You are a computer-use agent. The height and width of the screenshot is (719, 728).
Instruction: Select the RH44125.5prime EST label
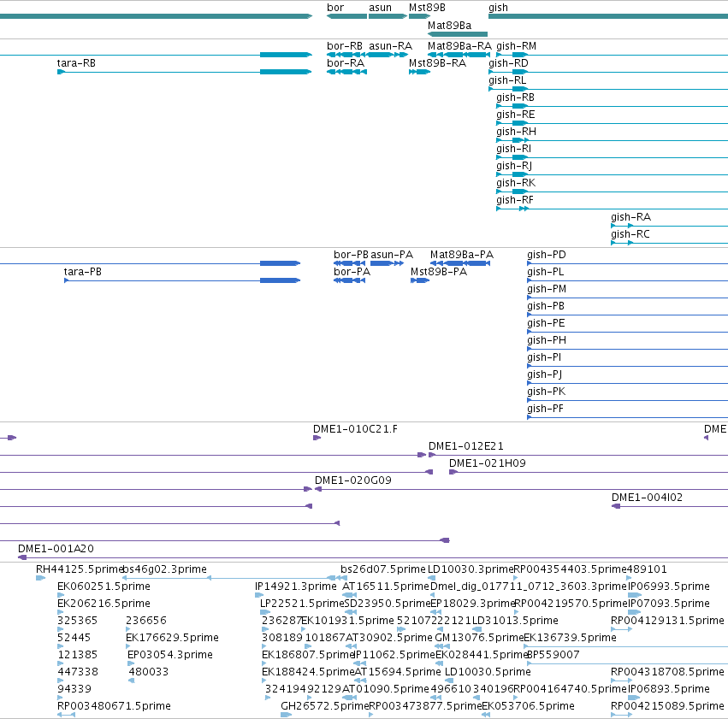tap(80, 569)
